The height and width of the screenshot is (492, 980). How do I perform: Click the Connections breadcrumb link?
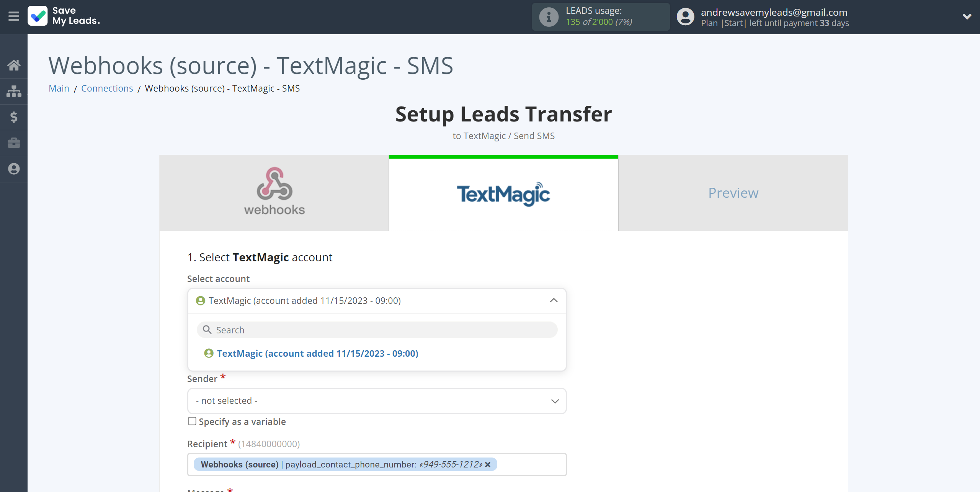click(107, 88)
